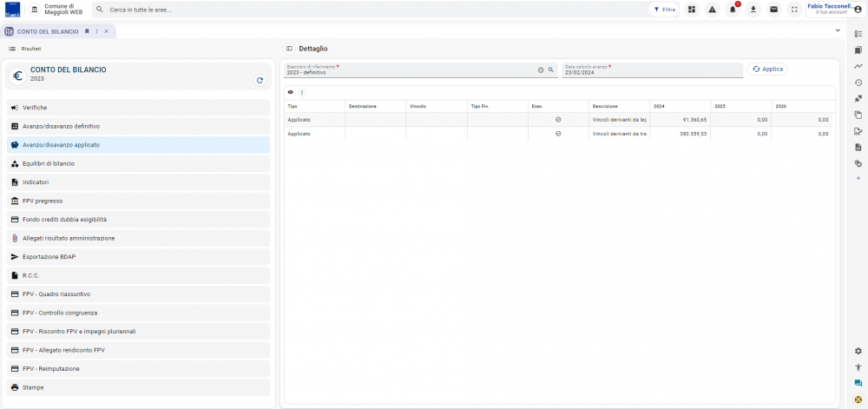Expand the tab list chevron at right
The height and width of the screenshot is (409, 868).
[838, 30]
